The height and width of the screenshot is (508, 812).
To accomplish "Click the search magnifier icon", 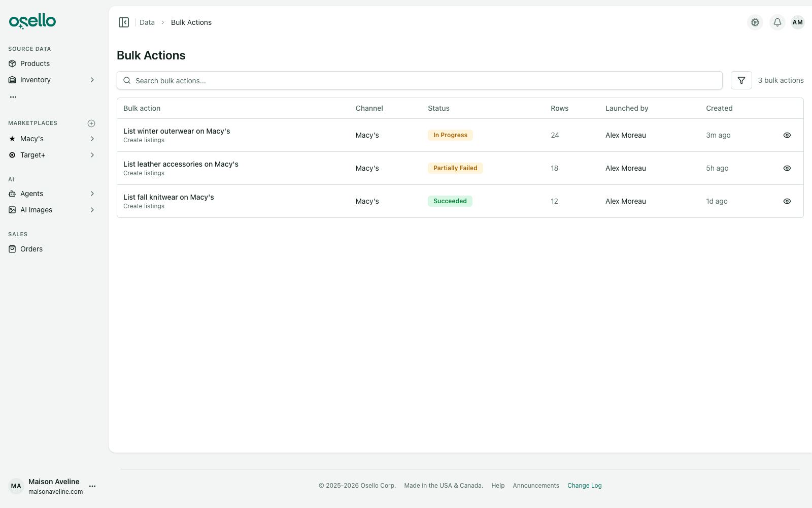I will click(x=127, y=80).
